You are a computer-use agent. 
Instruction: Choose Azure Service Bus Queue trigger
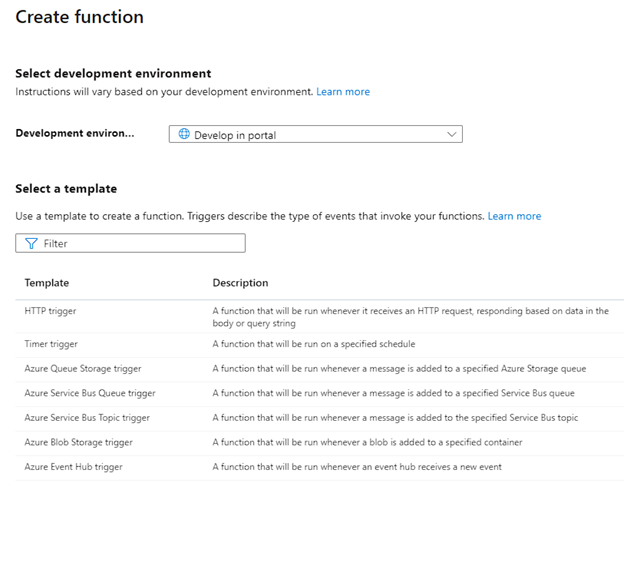point(90,393)
